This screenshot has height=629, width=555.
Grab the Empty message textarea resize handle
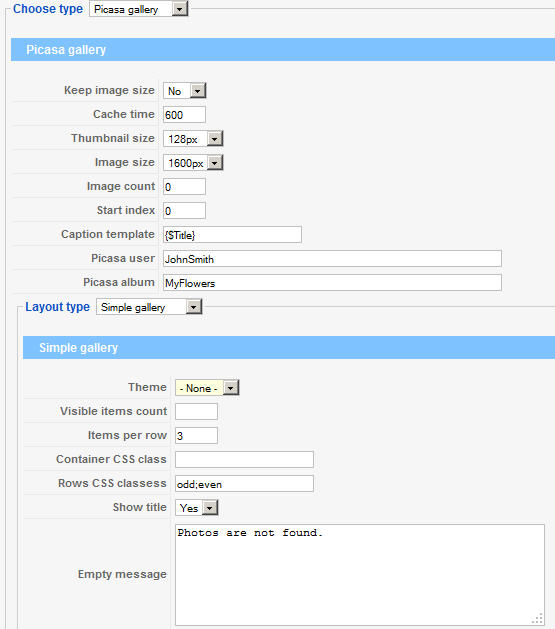coord(538,619)
